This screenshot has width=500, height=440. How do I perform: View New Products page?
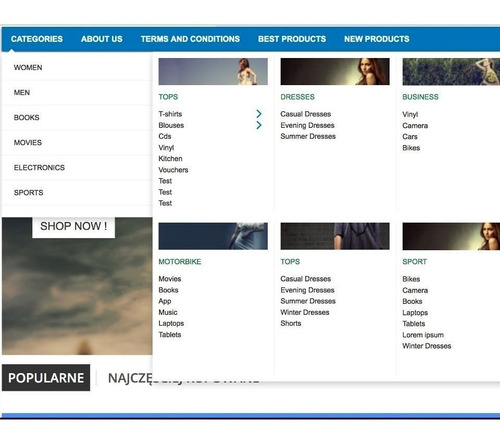[377, 39]
